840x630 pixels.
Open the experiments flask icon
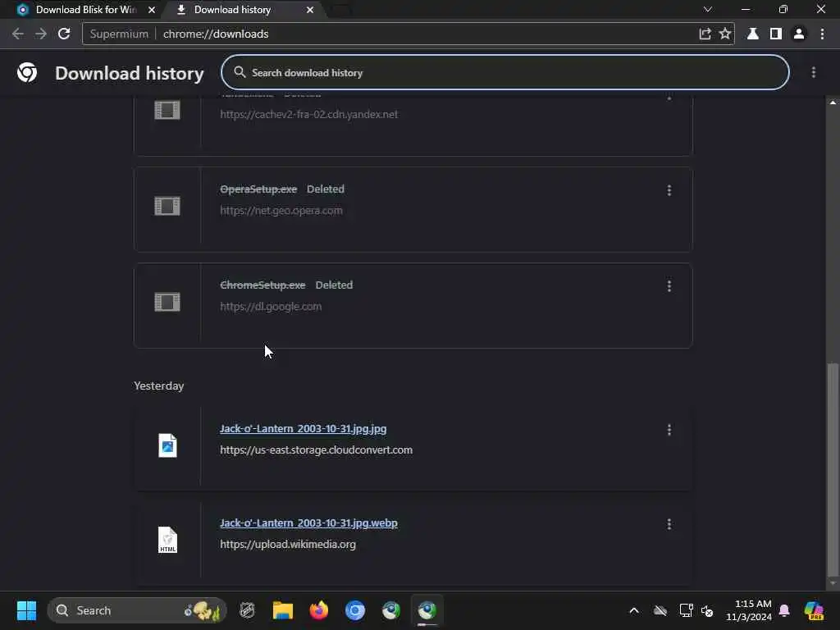753,34
